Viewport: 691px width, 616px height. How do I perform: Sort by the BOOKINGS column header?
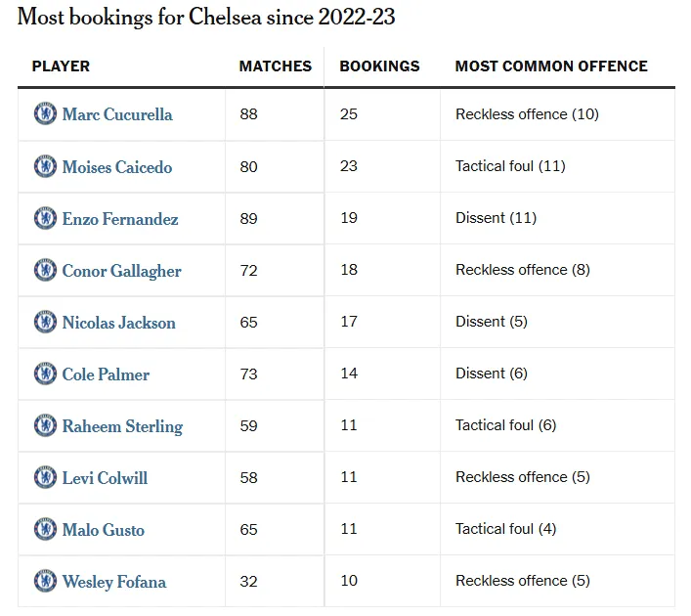[x=379, y=66]
